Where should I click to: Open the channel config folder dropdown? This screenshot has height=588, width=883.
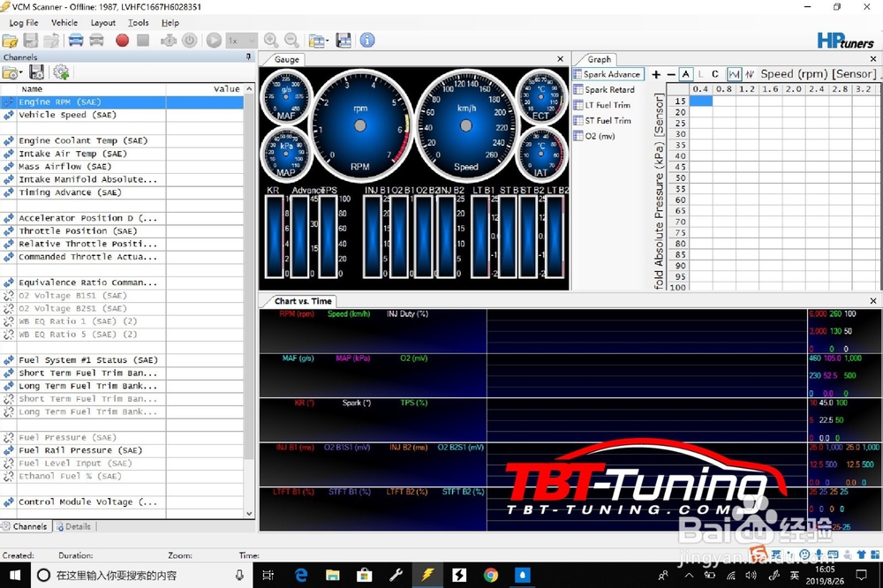(x=11, y=72)
